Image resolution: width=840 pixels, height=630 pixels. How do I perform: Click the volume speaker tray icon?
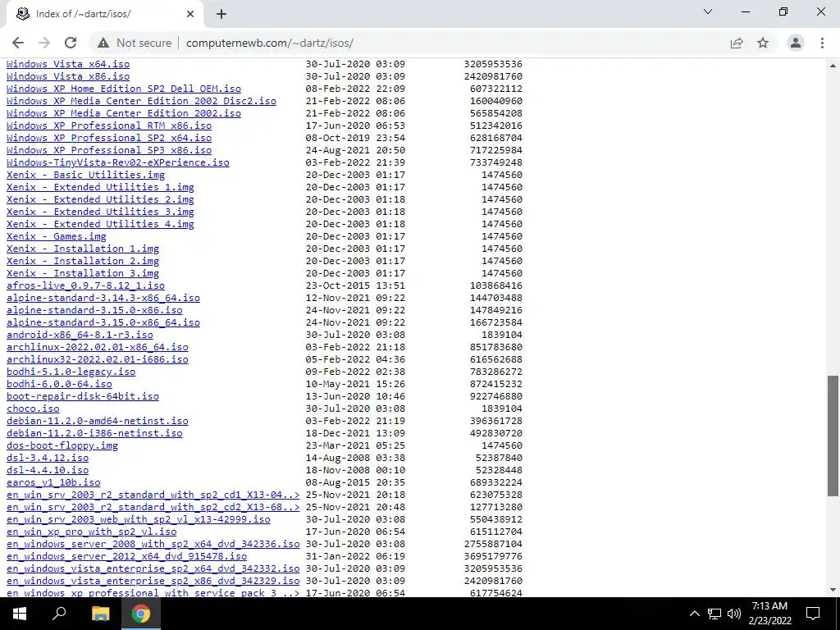734,614
